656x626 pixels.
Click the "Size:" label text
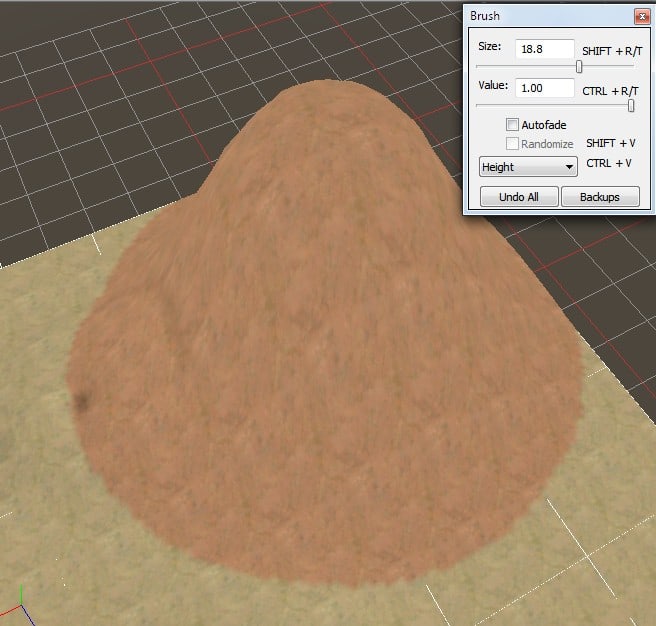[489, 46]
